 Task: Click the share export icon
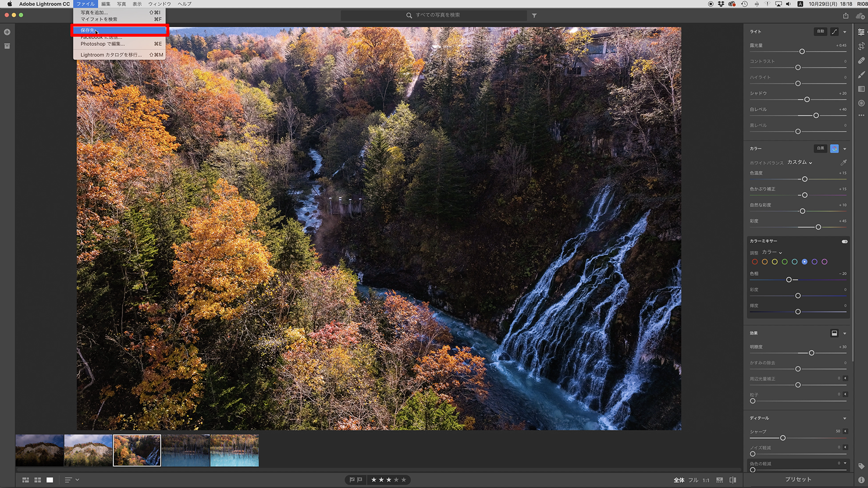tap(846, 15)
